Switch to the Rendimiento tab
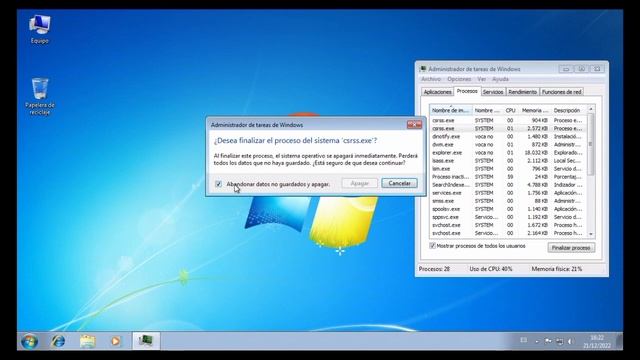 click(522, 92)
